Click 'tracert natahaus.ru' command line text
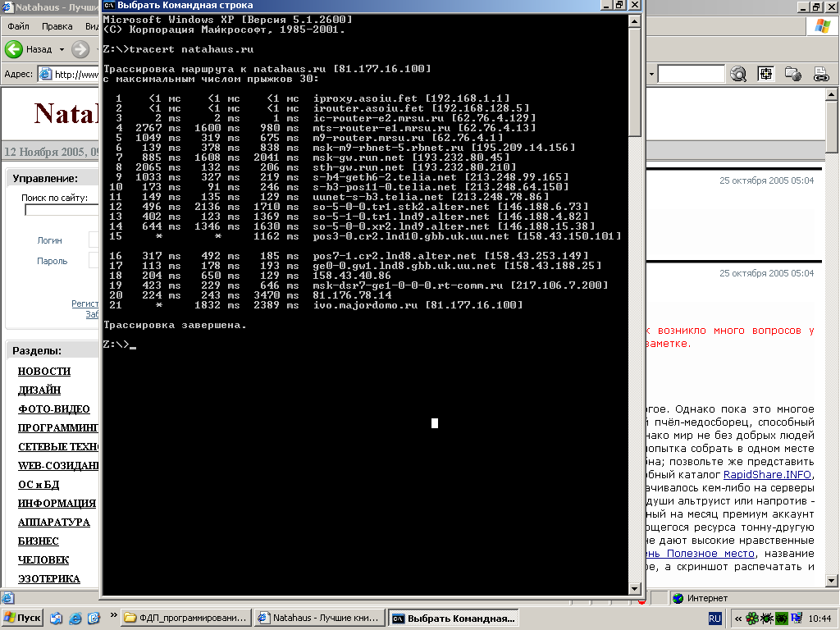This screenshot has width=840, height=630. pyautogui.click(x=191, y=49)
